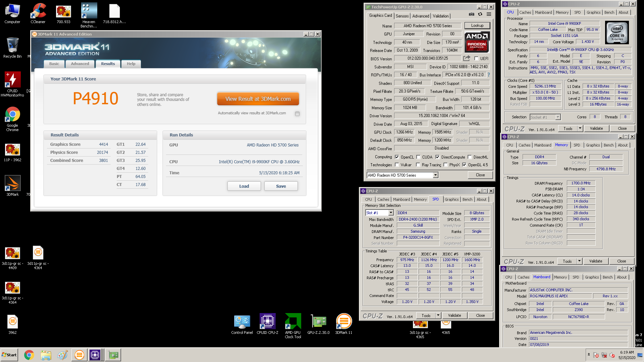
Task: Open Control Panel desktop icon
Action: coord(242,324)
